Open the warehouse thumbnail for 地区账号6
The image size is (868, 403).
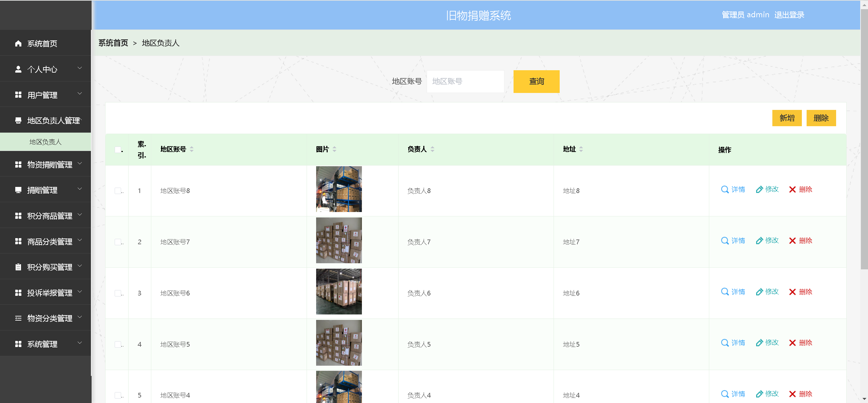[339, 291]
